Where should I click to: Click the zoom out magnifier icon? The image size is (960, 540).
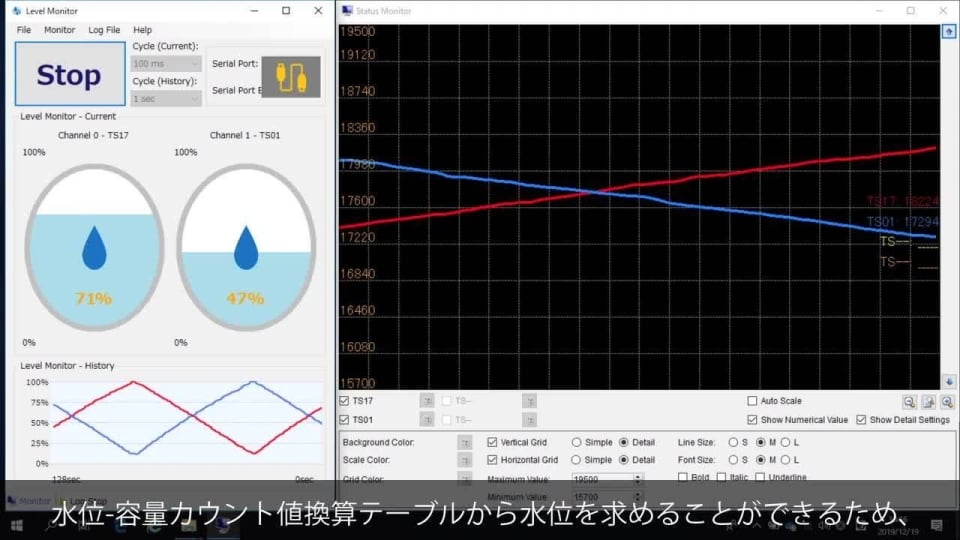click(909, 402)
